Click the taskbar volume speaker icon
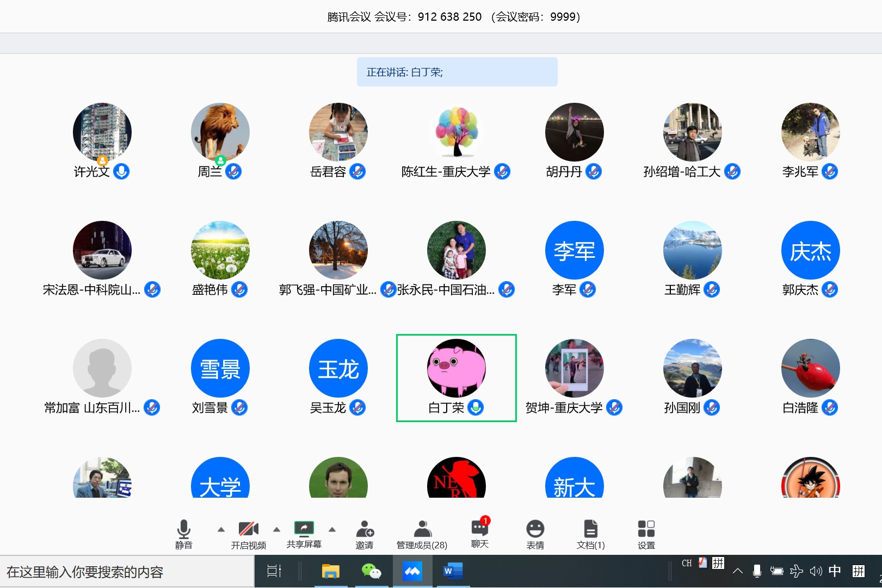 (815, 571)
